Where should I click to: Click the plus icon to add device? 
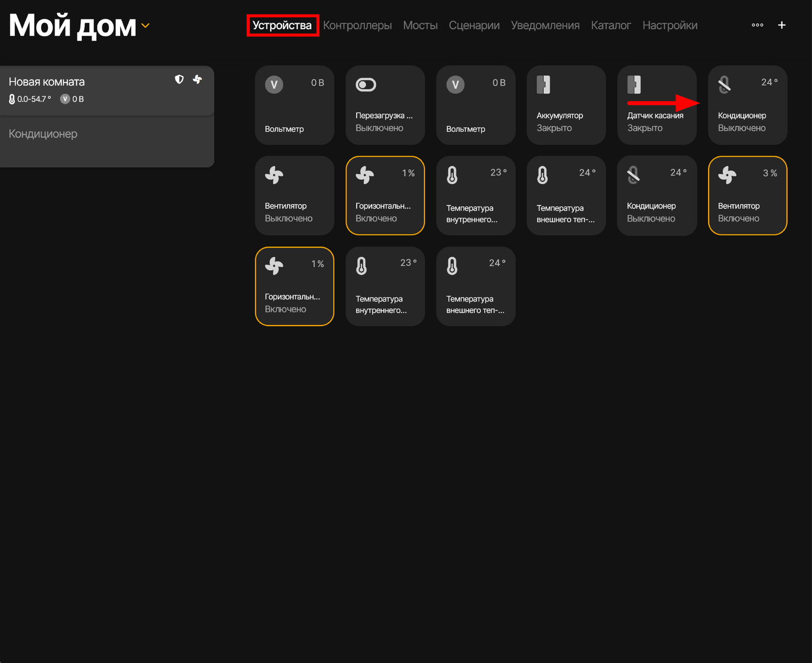point(782,25)
